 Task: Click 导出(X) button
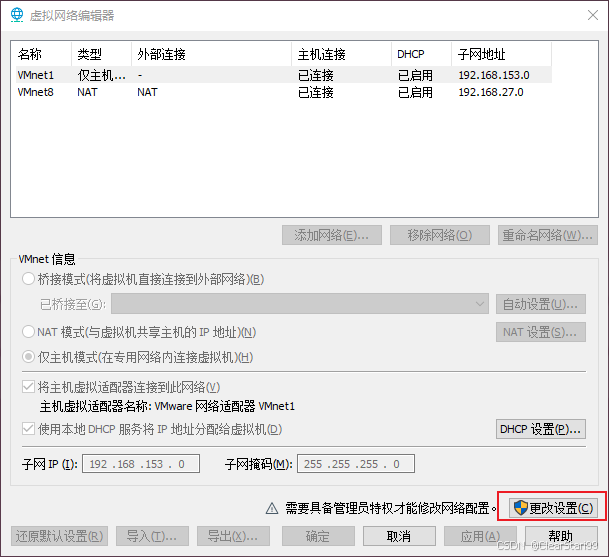pos(233,536)
